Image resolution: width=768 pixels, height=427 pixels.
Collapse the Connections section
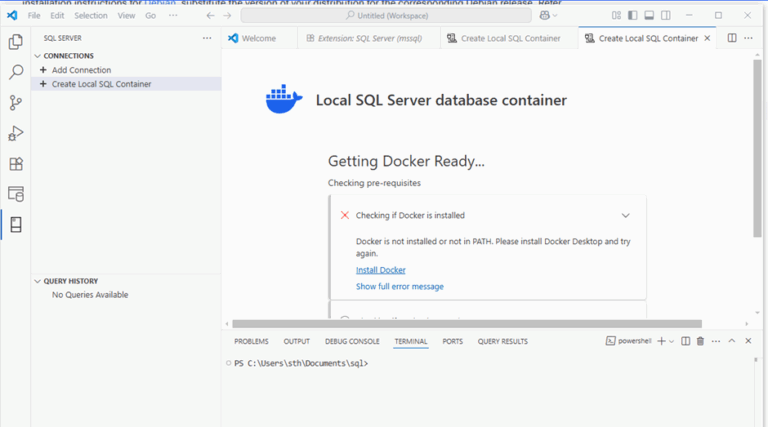tap(37, 56)
